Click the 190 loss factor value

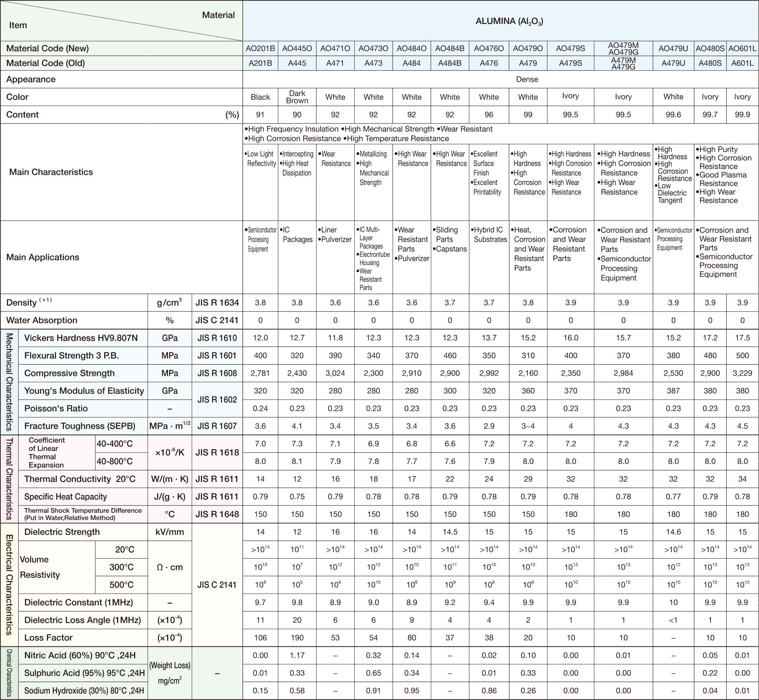[x=297, y=638]
